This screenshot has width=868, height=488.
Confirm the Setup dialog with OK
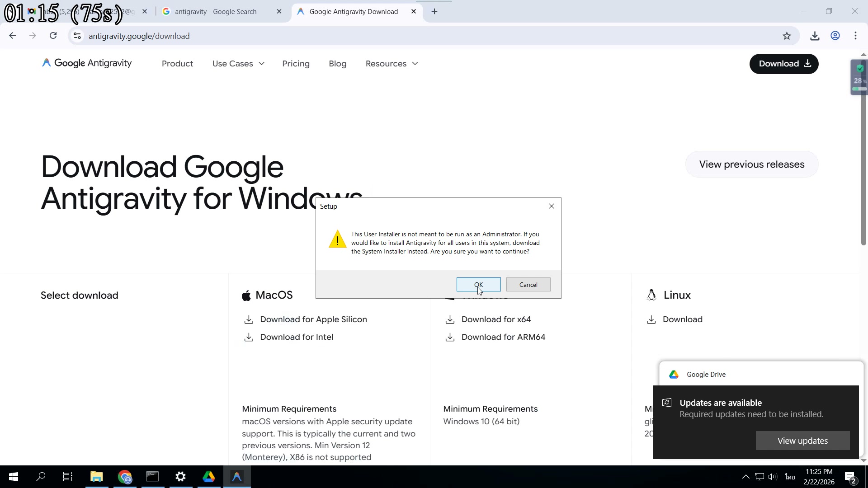coord(478,285)
